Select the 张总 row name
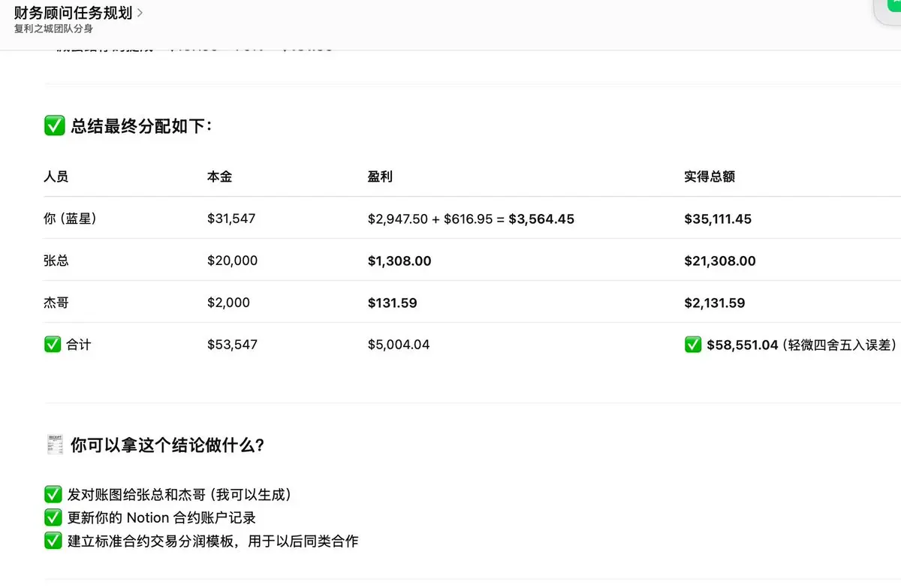The height and width of the screenshot is (588, 901). (x=56, y=261)
